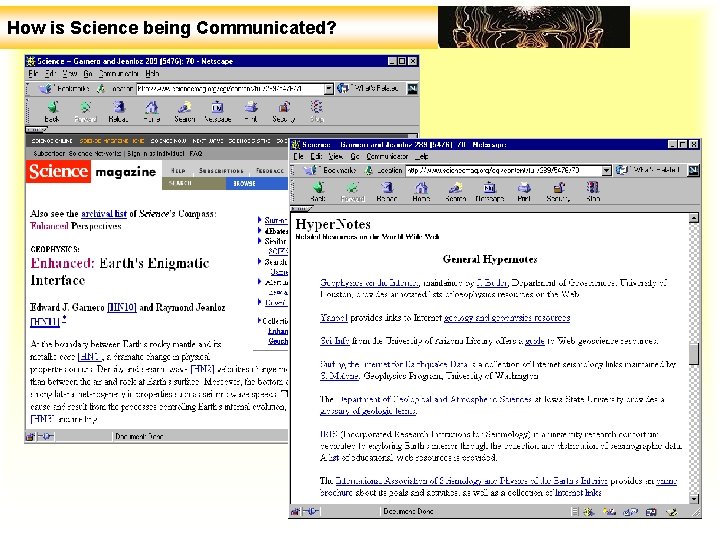Viewport: 720px width, 540px height.
Task: Click scroll-up arrow in HyperNotes window scrollbar
Action: point(694,218)
